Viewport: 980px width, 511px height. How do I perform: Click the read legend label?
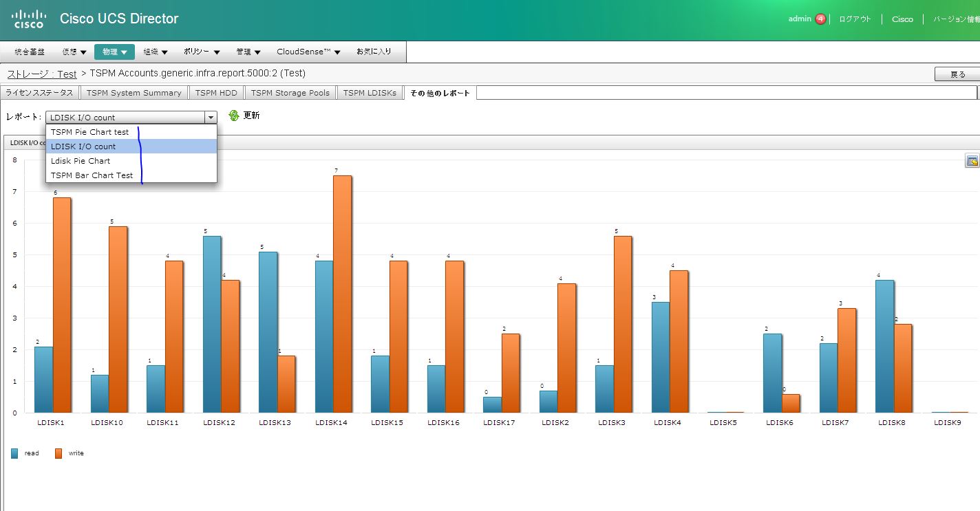click(x=32, y=453)
